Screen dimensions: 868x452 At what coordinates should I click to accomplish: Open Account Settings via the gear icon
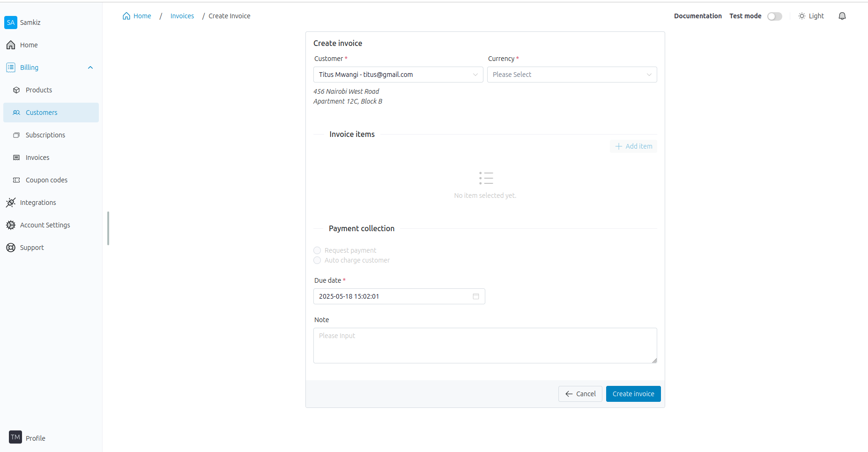coord(11,225)
